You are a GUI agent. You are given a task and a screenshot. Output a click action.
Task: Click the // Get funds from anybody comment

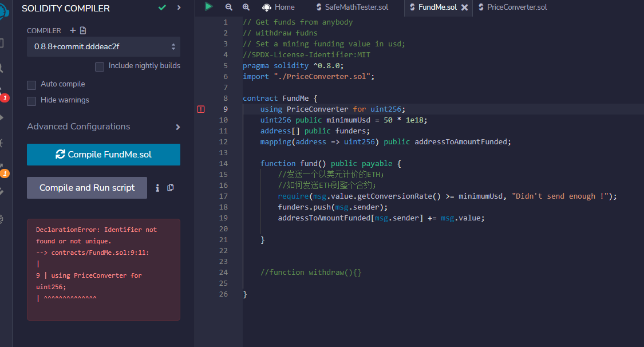tap(298, 22)
